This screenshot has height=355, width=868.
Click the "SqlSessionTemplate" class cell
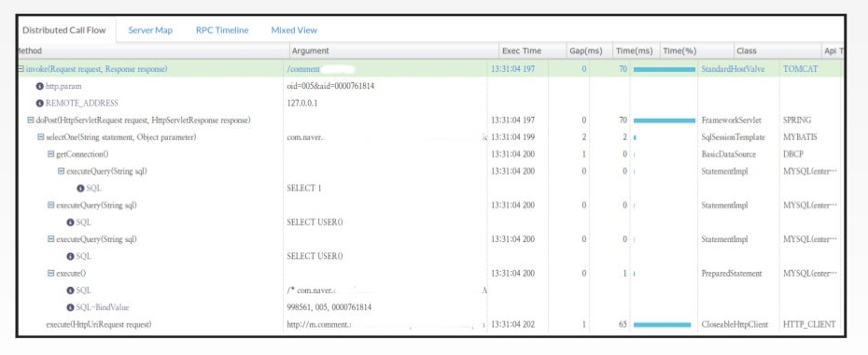(733, 137)
